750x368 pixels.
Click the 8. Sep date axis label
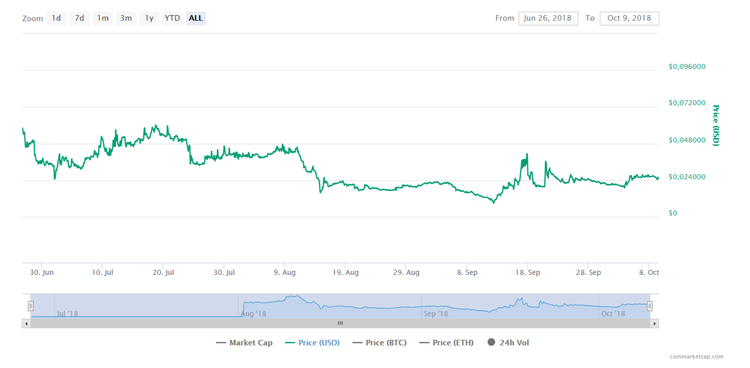pos(467,273)
